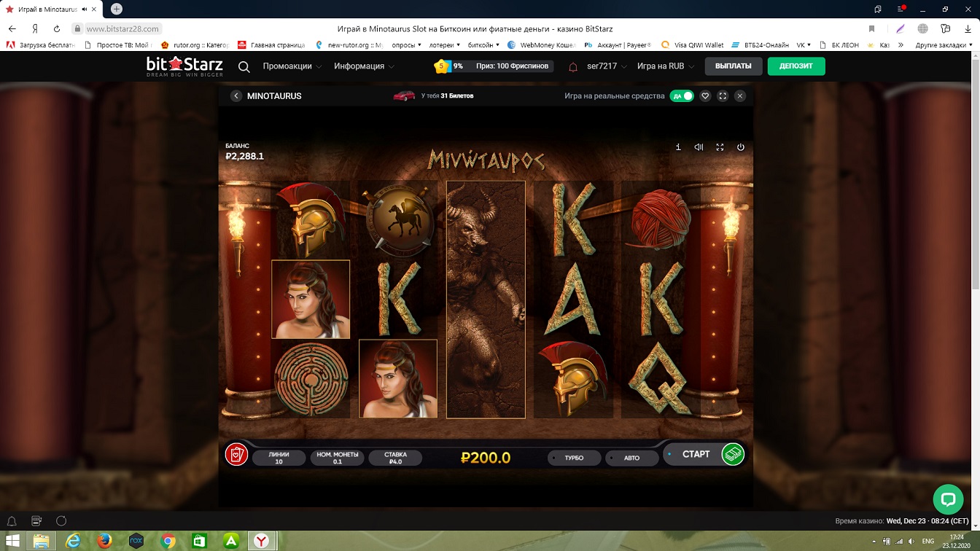Open the ser7217 account dropdown
The width and height of the screenshot is (980, 551).
click(607, 66)
